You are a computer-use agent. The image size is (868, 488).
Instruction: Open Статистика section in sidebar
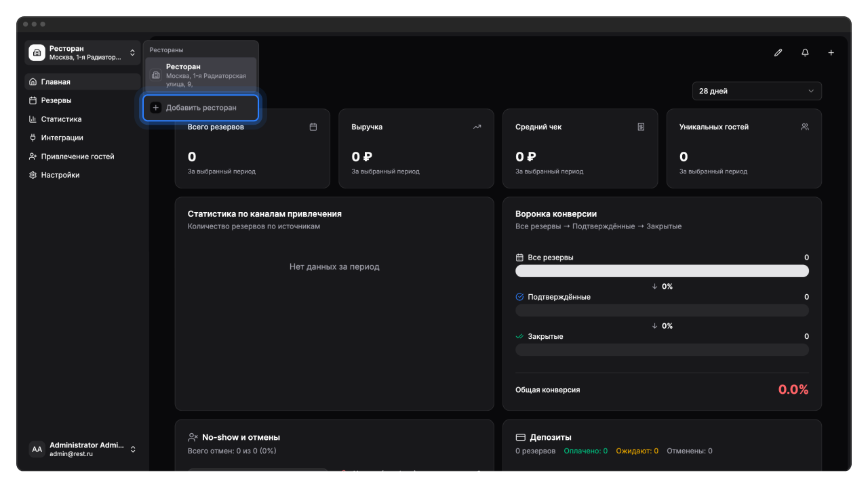[61, 119]
